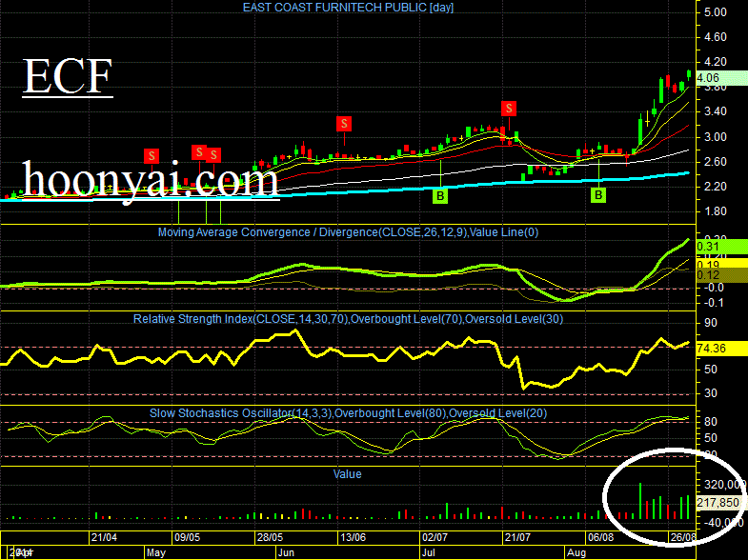Click the 1.80 price axis label
Image resolution: width=748 pixels, height=560 pixels.
715,211
